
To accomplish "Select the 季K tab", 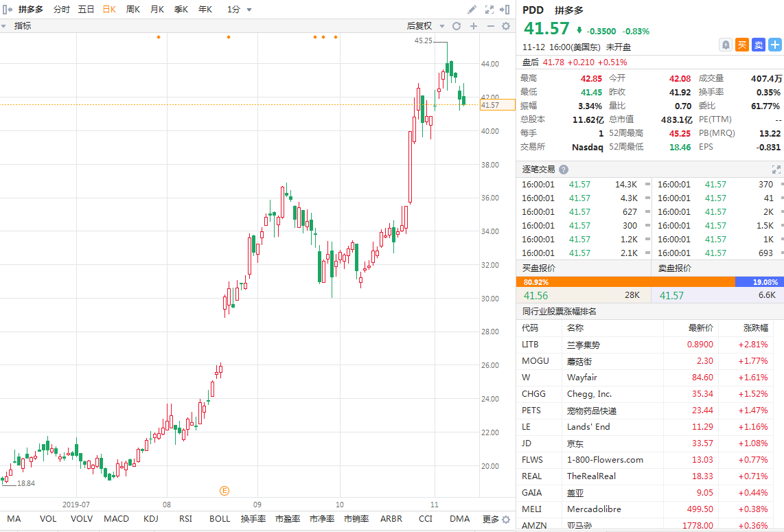I will (181, 10).
